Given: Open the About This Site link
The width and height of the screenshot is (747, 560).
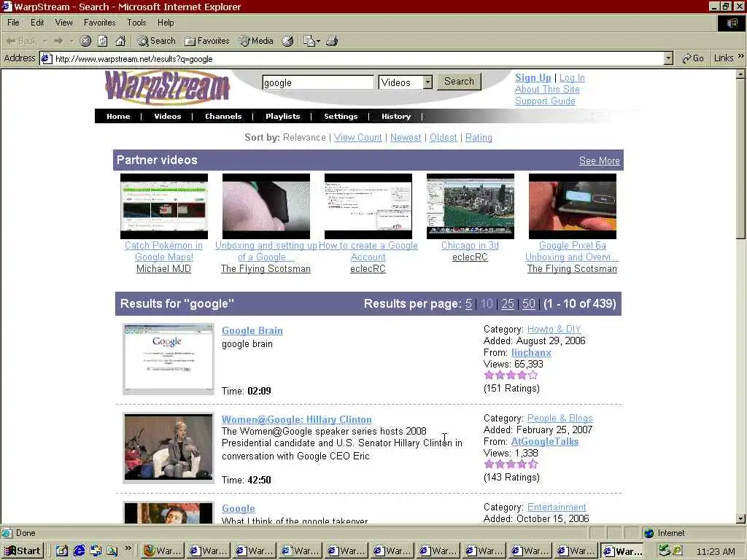Looking at the screenshot, I should tap(547, 90).
